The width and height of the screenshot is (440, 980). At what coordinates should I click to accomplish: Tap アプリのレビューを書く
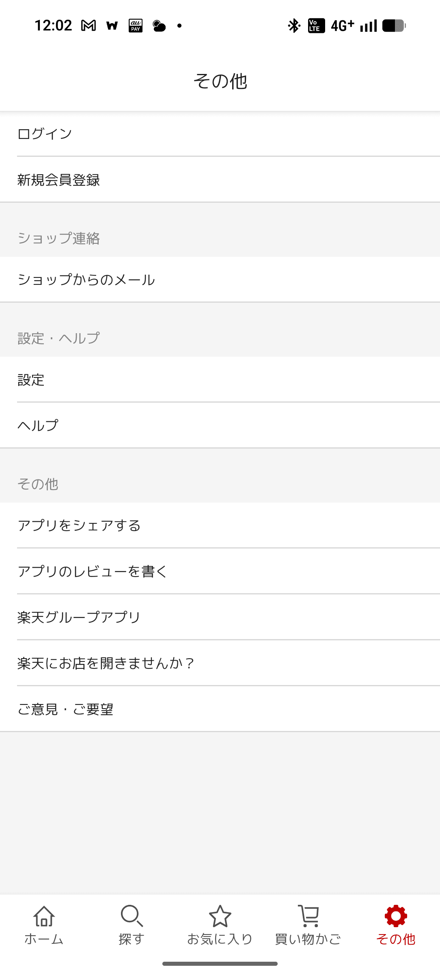220,571
